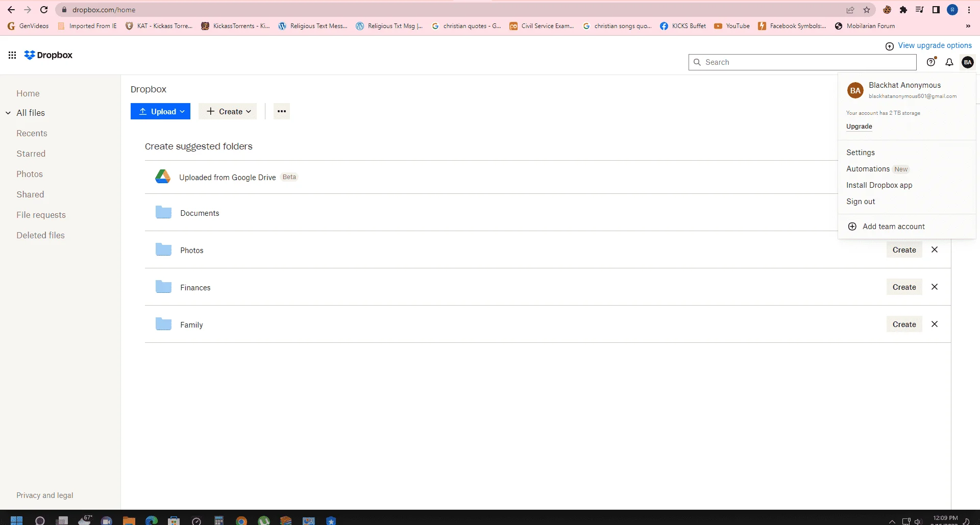Open the KICKS Buffet bookmark

coord(682,26)
